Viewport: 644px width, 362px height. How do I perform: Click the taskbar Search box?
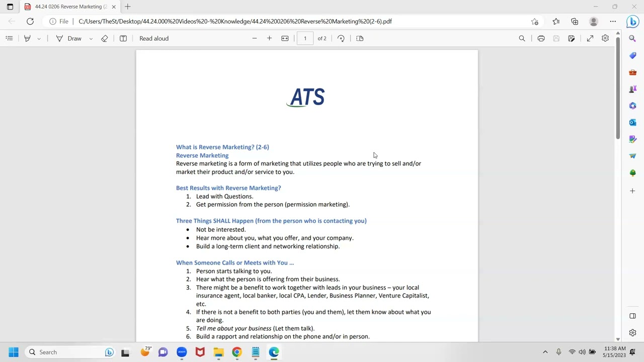tap(70, 352)
